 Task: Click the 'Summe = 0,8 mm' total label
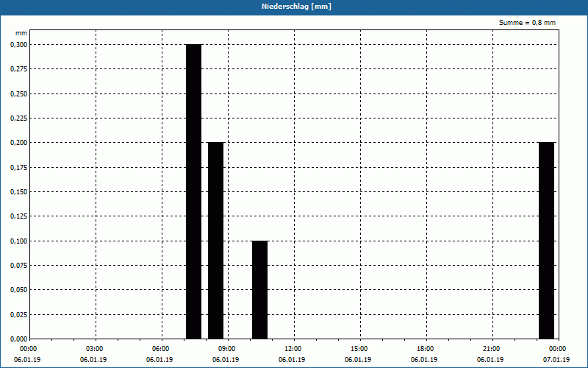[x=527, y=23]
